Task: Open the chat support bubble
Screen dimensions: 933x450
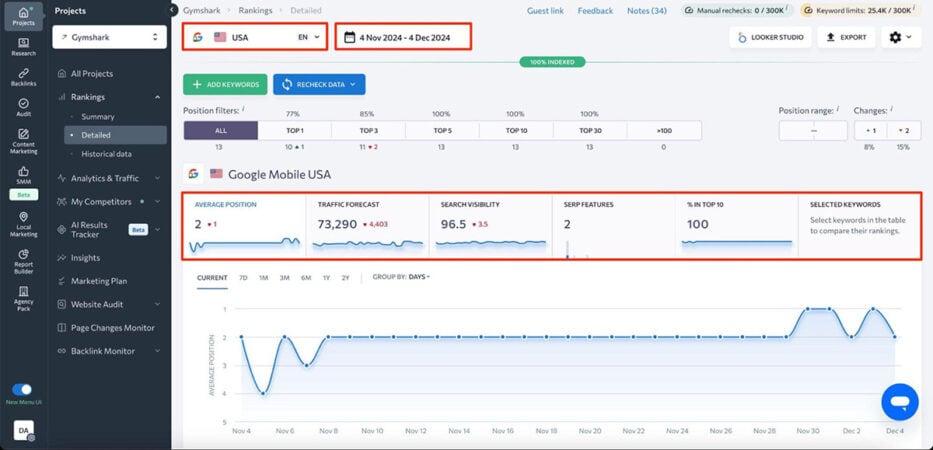Action: pyautogui.click(x=900, y=402)
